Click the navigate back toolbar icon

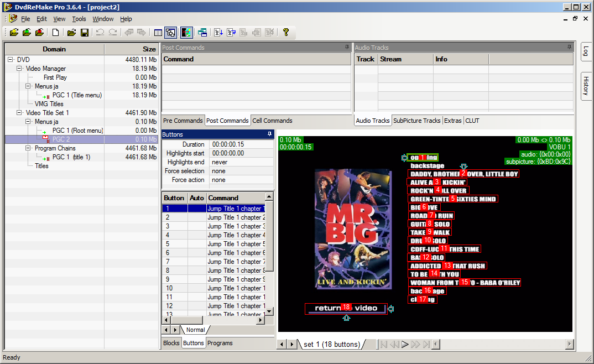129,33
